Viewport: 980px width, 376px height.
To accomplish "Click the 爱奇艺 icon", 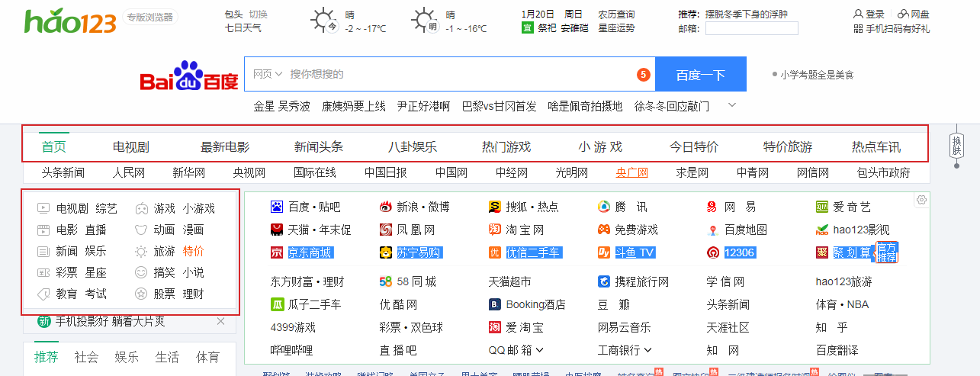I will point(822,207).
